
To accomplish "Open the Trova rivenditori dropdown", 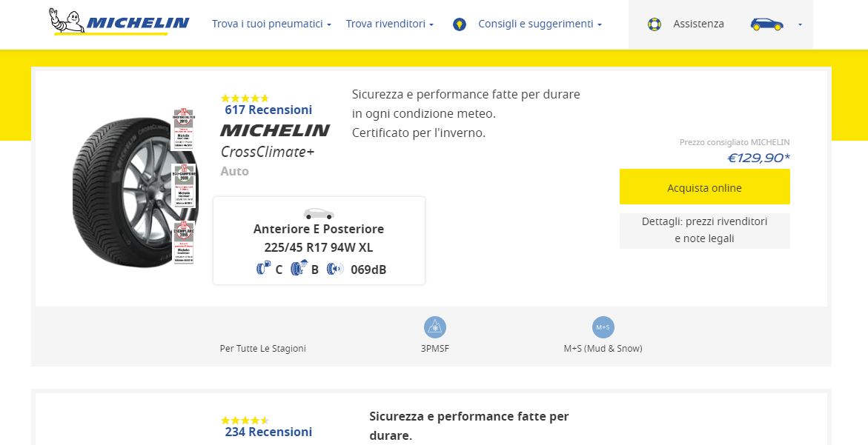I will coord(389,24).
